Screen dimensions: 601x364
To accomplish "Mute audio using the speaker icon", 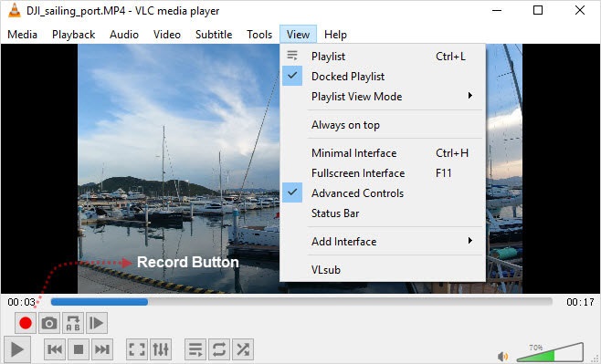I will 502,356.
